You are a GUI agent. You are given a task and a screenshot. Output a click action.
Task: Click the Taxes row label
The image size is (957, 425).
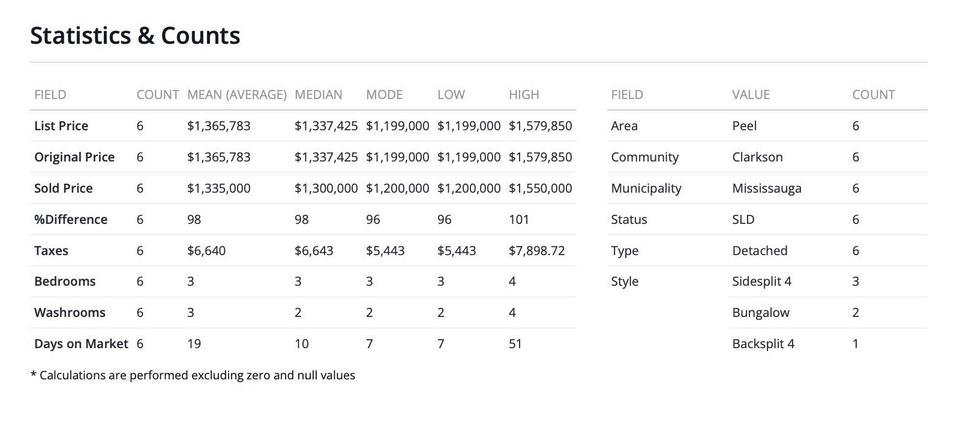pyautogui.click(x=51, y=251)
